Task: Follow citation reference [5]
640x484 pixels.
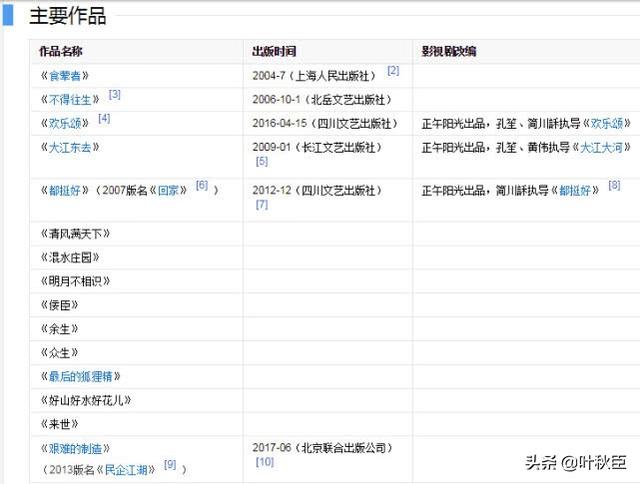Action: tap(262, 161)
